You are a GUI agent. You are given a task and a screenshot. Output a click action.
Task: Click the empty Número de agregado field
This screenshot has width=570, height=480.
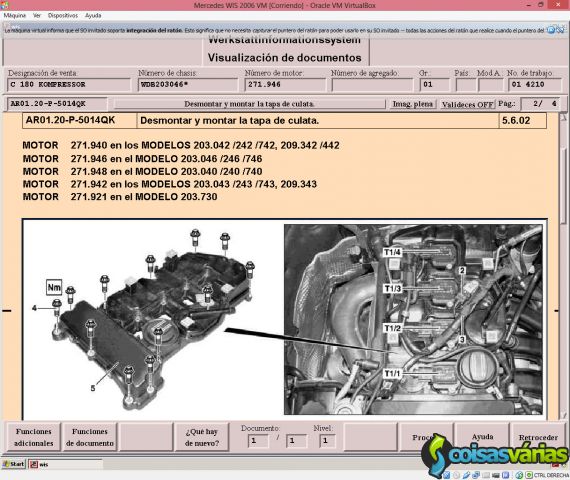click(x=372, y=85)
